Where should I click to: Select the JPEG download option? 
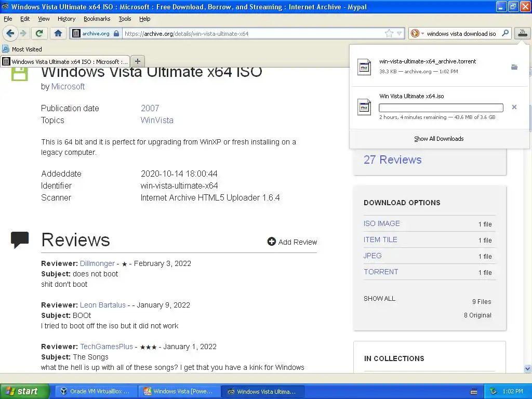point(373,256)
